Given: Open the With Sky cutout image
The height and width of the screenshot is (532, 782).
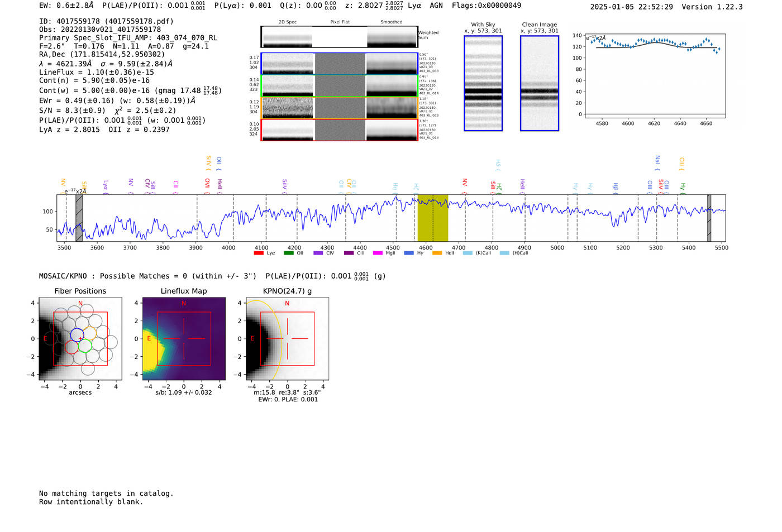Looking at the screenshot, I should click(x=483, y=83).
